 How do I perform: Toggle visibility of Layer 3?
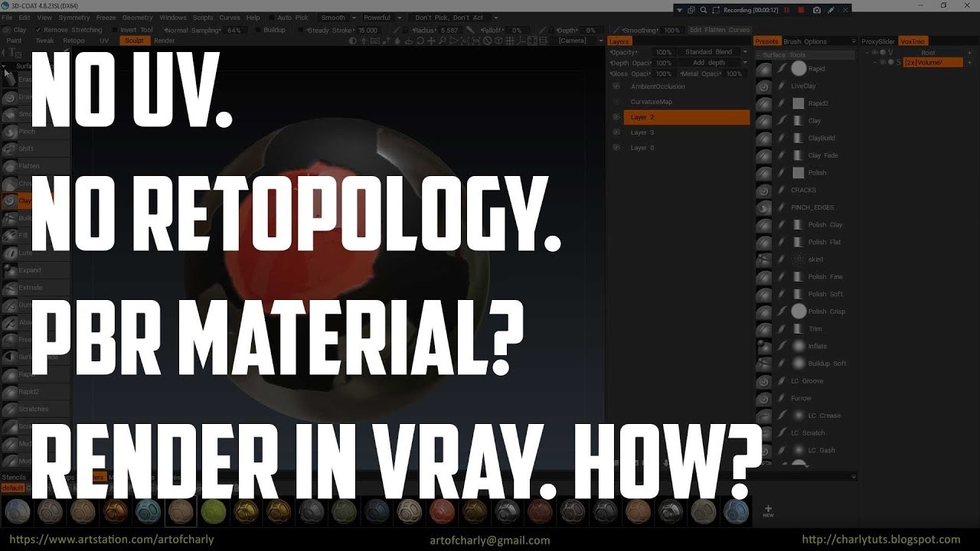pos(616,132)
